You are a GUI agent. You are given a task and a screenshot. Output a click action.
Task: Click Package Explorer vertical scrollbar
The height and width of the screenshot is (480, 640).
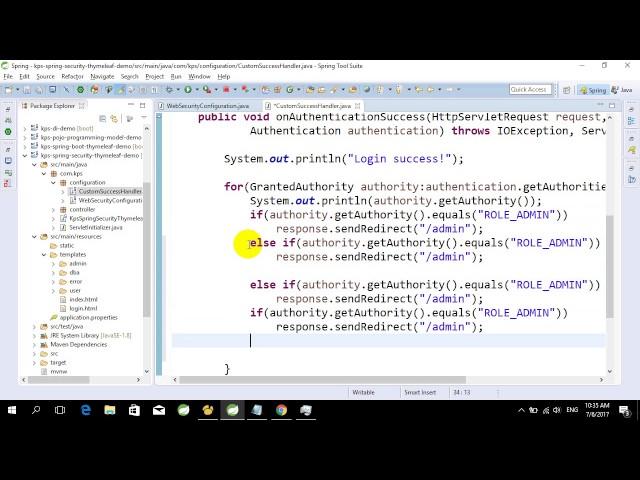tap(147, 250)
